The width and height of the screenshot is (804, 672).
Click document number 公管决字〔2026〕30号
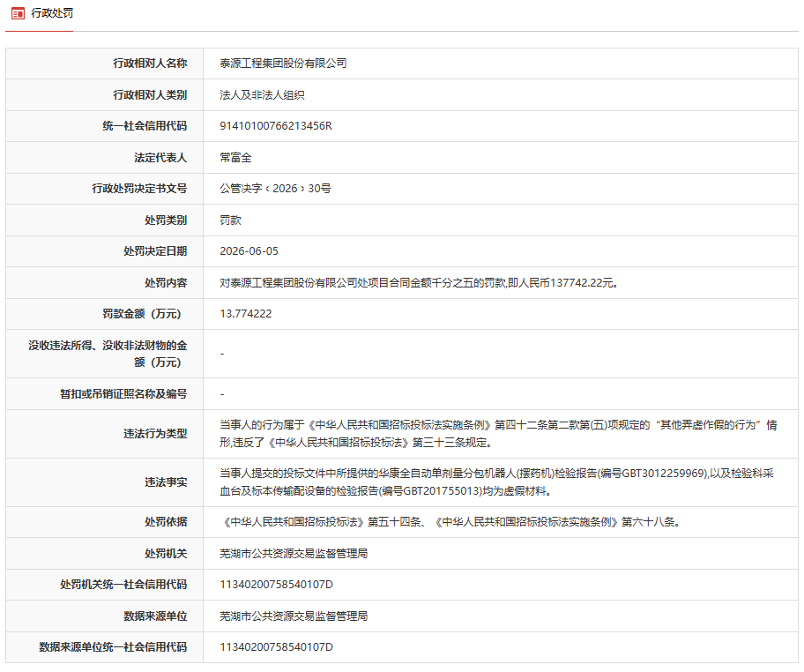point(275,188)
